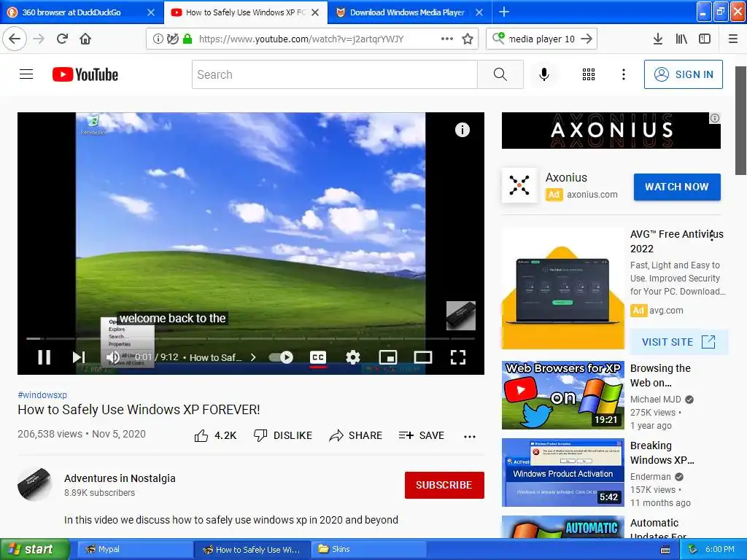Open the Adventures in Nostalgia channel avatar
747x560 pixels.
coord(35,485)
